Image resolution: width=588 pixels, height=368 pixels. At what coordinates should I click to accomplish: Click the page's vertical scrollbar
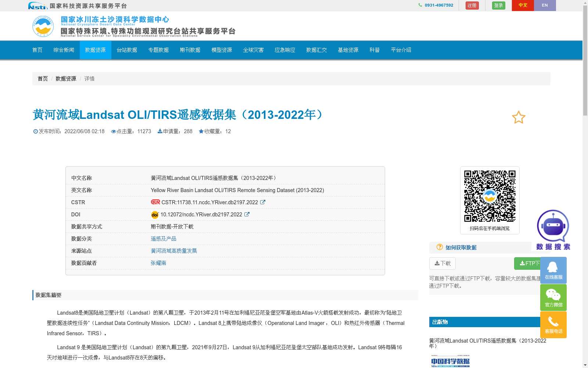click(x=585, y=61)
